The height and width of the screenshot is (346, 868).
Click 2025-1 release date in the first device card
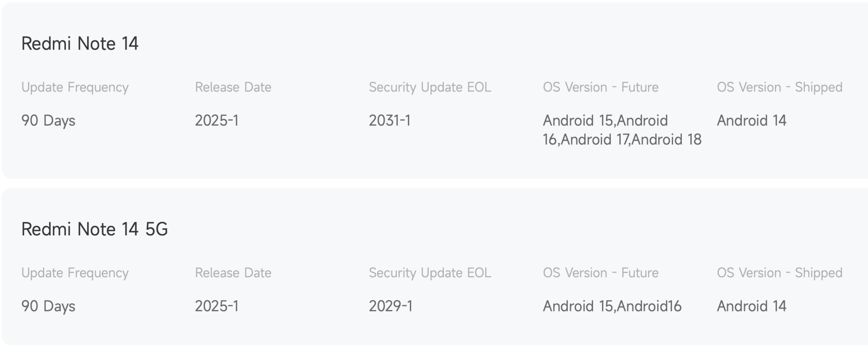[x=217, y=121]
